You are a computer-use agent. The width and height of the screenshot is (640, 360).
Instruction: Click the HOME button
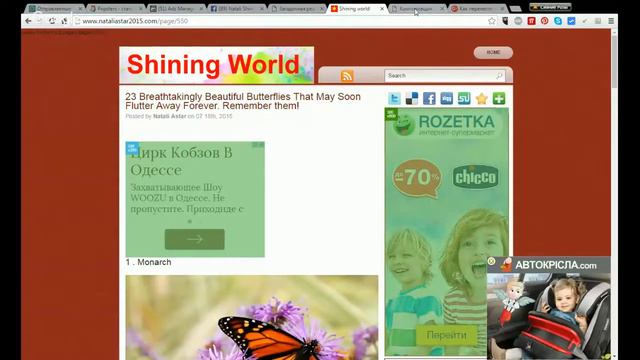coord(493,53)
